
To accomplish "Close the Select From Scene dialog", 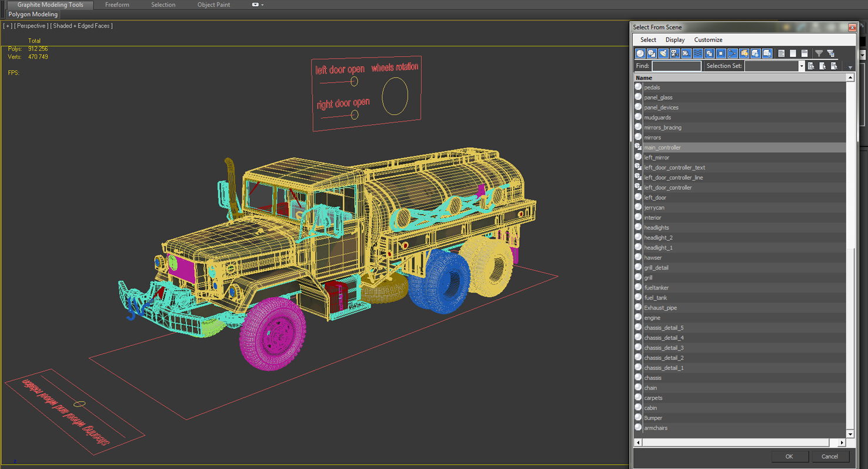I will (852, 27).
